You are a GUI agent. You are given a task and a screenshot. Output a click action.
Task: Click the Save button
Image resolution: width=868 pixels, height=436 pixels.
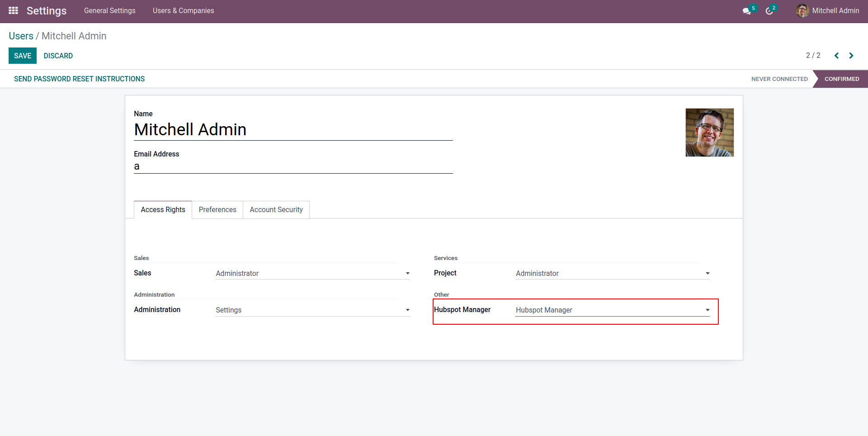point(23,56)
